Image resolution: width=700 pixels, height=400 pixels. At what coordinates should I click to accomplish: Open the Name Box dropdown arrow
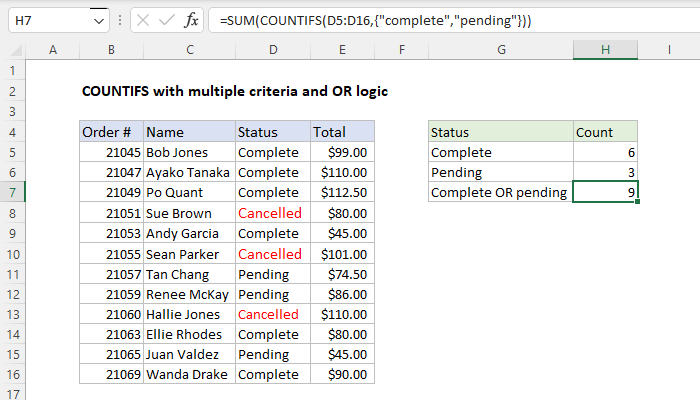(97, 19)
